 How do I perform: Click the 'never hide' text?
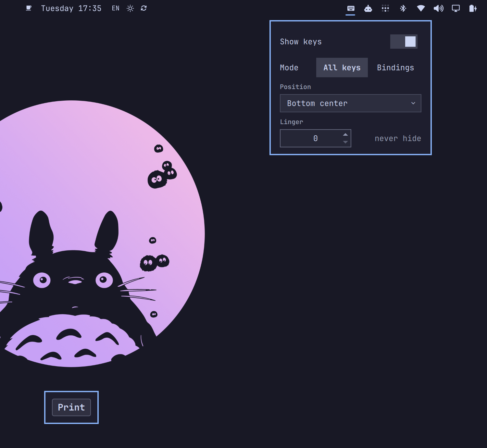point(398,139)
